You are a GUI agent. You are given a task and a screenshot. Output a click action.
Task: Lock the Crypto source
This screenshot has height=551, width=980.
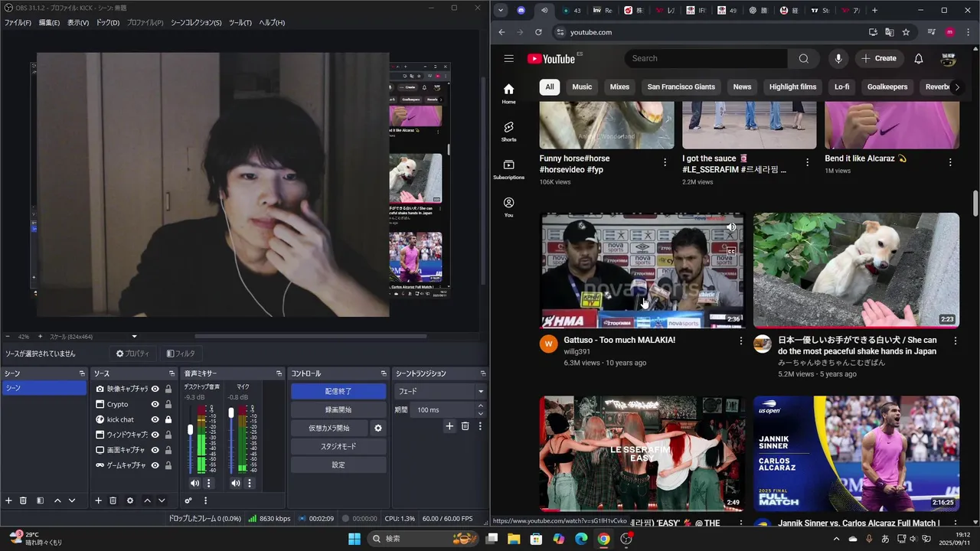[x=168, y=404]
